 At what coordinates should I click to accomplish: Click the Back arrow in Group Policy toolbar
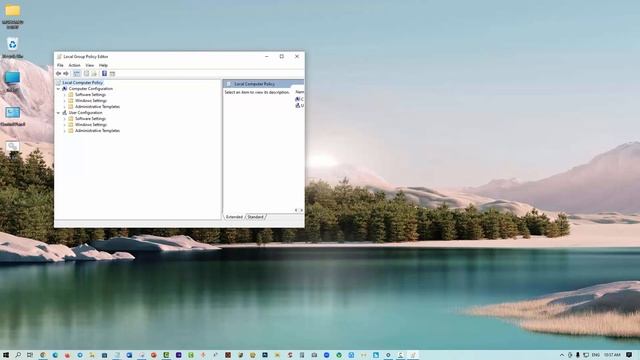(58, 73)
